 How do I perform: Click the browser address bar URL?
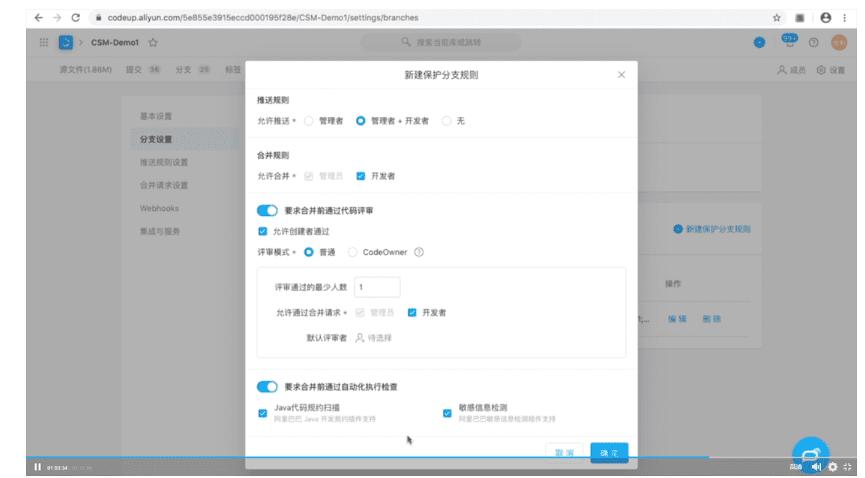pyautogui.click(x=263, y=18)
